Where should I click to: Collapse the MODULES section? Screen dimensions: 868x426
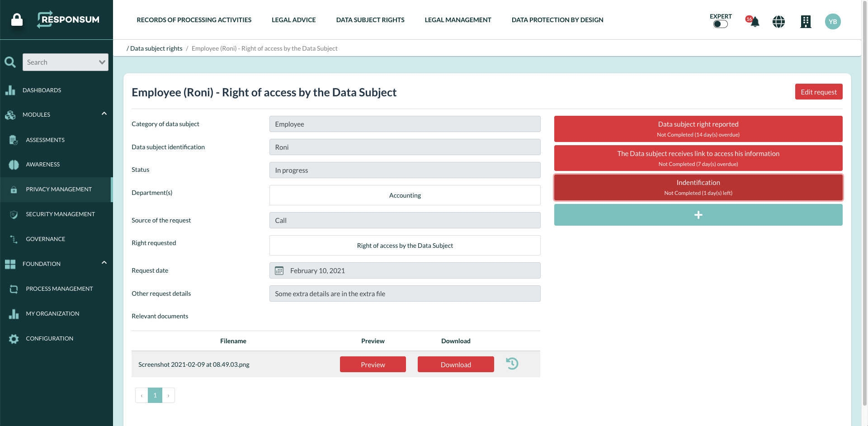click(x=104, y=114)
